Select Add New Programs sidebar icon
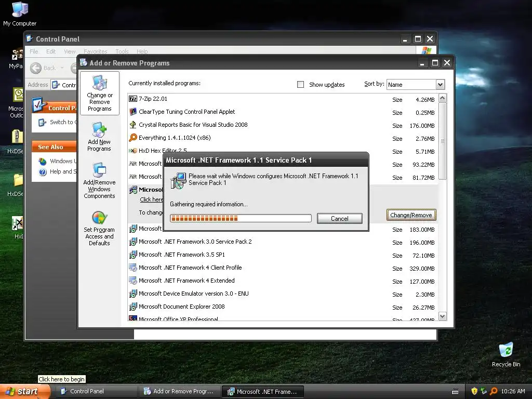Viewport: 532px width, 399px height. pyautogui.click(x=99, y=137)
